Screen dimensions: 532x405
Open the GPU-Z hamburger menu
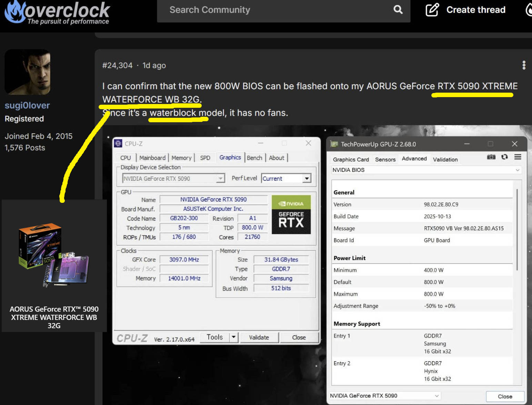coord(518,157)
